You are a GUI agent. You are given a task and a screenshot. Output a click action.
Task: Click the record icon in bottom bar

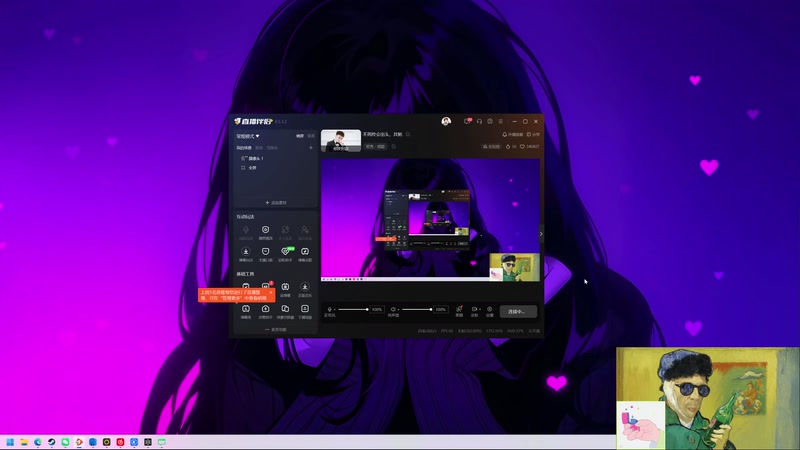(474, 311)
